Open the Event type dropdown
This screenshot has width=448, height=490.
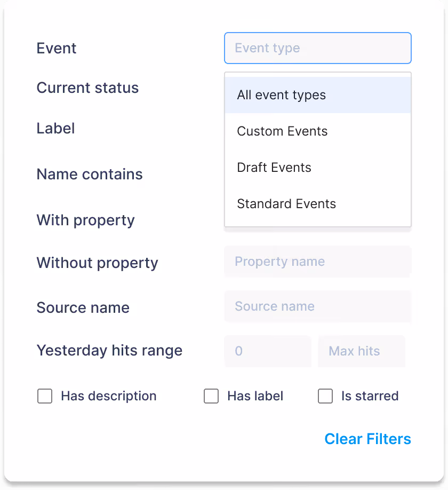point(317,48)
